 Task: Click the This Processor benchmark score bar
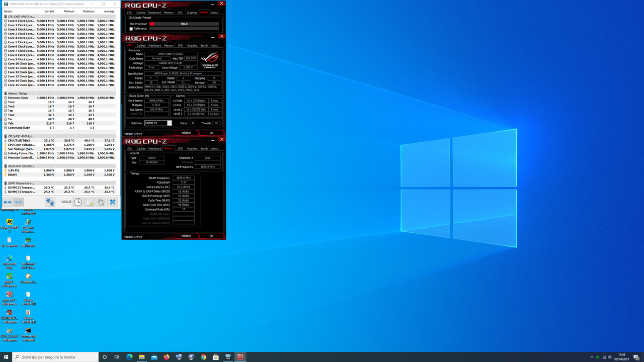click(x=184, y=23)
